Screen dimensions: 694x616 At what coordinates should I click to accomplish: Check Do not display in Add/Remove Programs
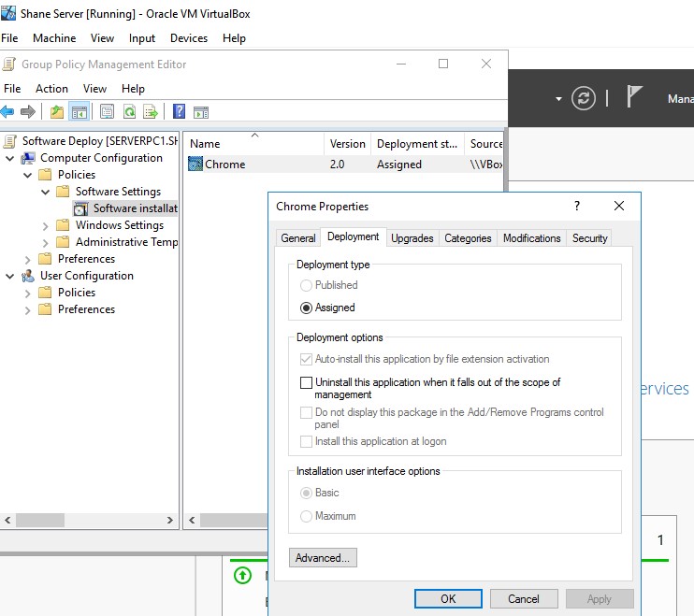tap(306, 412)
